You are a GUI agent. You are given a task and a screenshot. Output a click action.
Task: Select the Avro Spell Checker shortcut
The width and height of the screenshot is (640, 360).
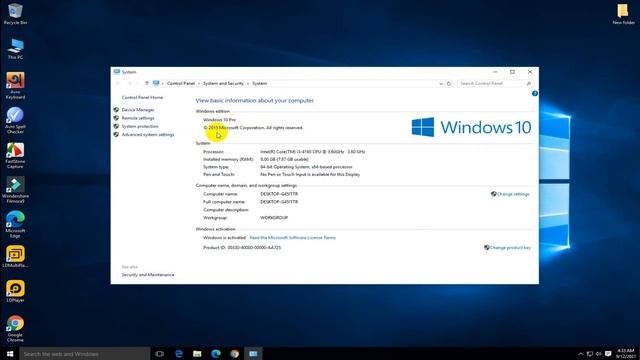[x=15, y=120]
